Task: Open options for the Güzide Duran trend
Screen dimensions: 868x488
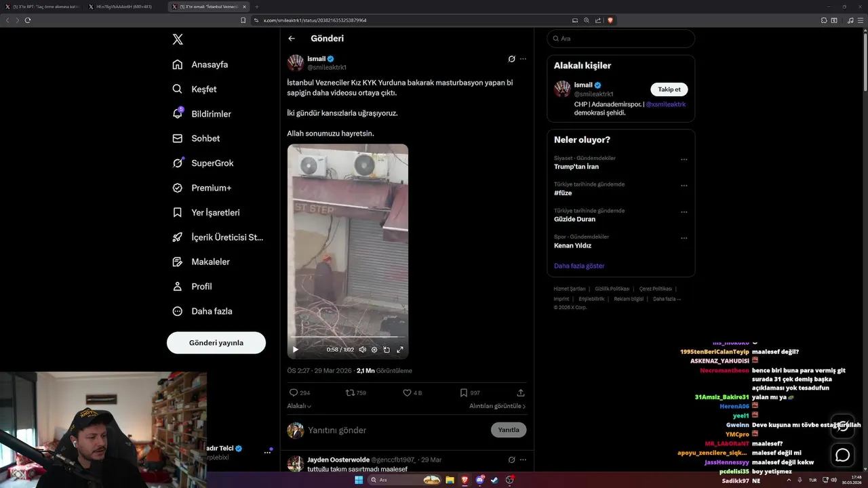Action: click(684, 211)
